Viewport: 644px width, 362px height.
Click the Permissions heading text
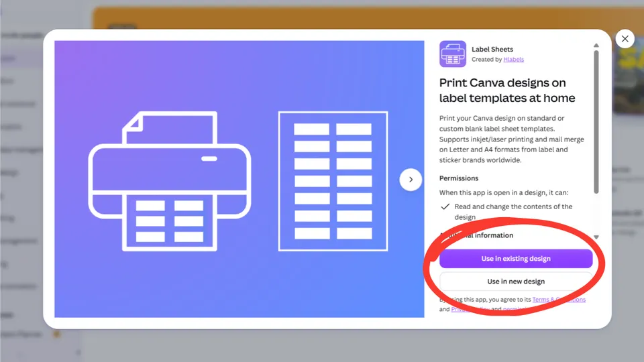click(x=459, y=178)
